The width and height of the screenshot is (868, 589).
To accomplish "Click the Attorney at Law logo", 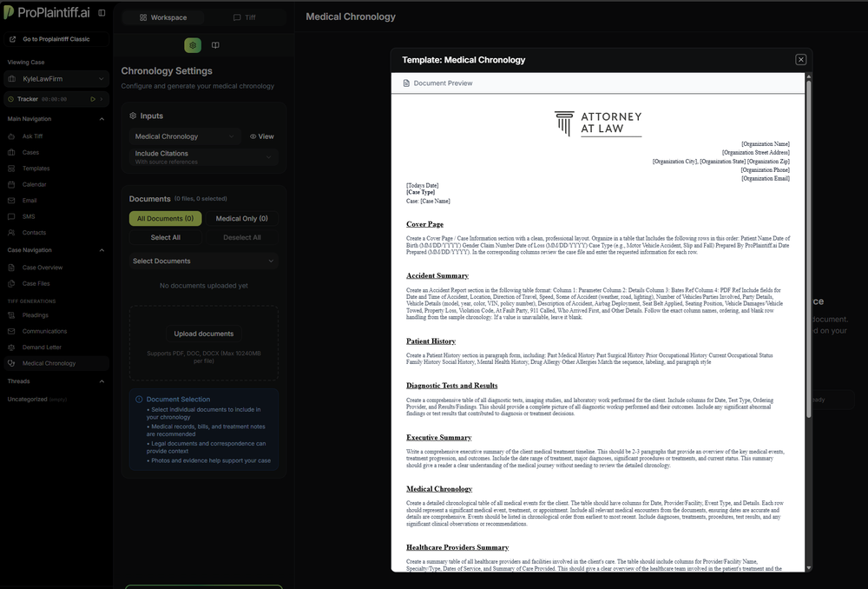I will (598, 123).
